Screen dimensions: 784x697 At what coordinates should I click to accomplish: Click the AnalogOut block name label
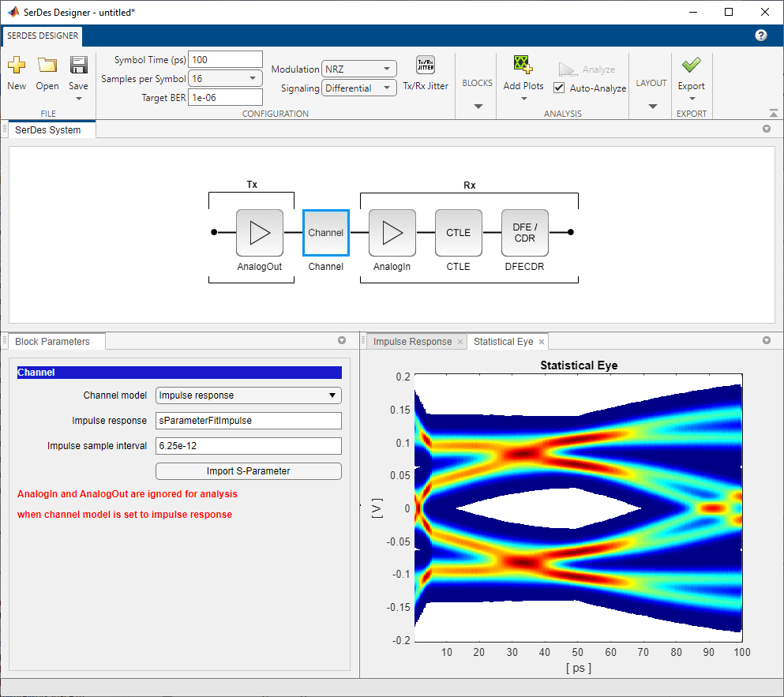click(260, 267)
